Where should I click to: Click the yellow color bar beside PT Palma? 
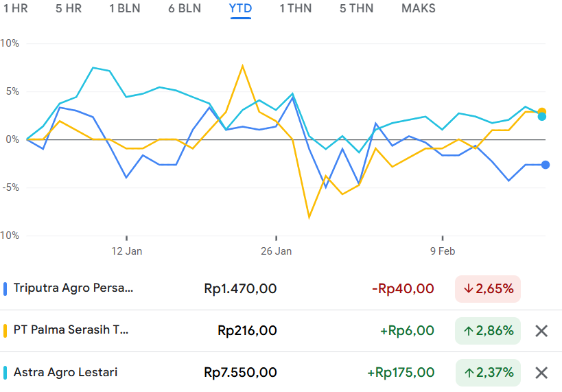(x=5, y=331)
